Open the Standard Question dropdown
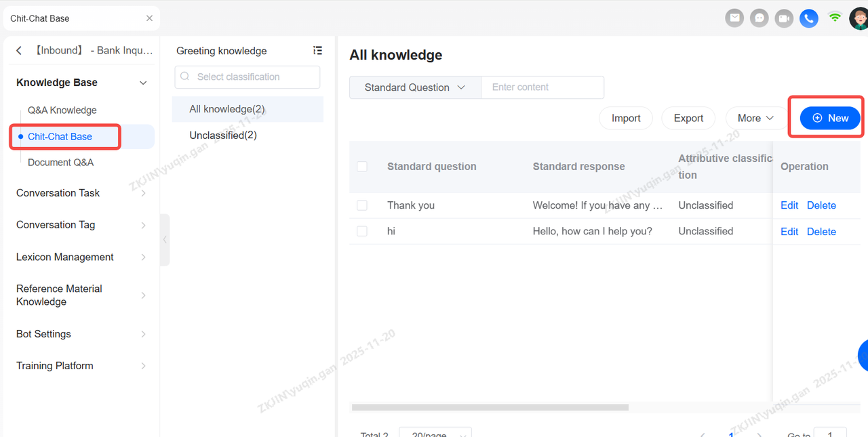The height and width of the screenshot is (437, 868). pos(414,87)
